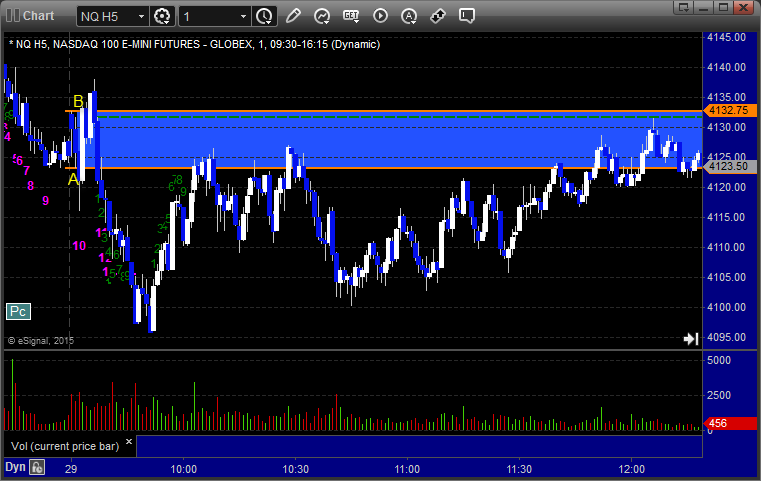Click the 456 red volume marker
The image size is (761, 481).
(729, 423)
